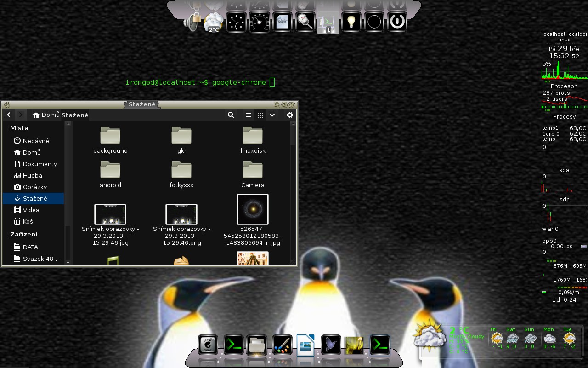
Task: Open the power shutdown icon in top dock
Action: coord(397,22)
